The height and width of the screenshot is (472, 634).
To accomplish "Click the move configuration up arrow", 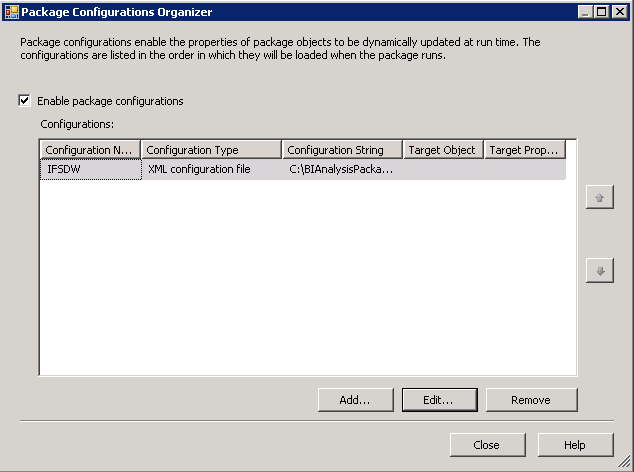I will [599, 198].
